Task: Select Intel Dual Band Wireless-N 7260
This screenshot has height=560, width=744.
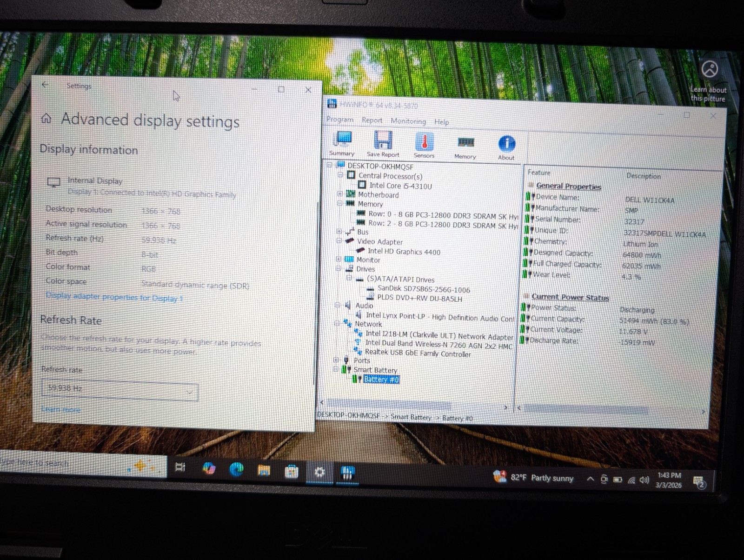Action: [438, 344]
